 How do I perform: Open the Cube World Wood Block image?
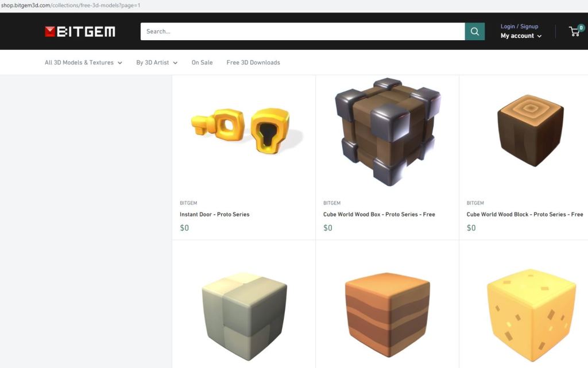530,130
